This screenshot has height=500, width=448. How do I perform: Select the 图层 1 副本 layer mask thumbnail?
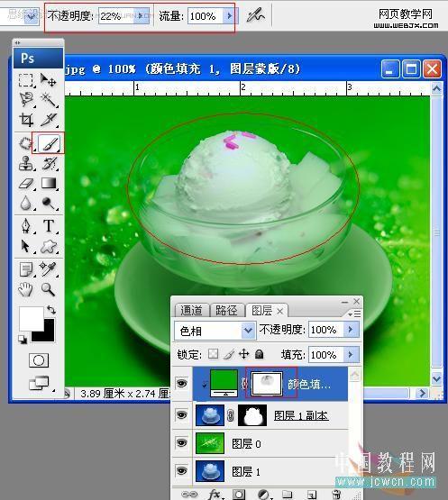click(252, 415)
